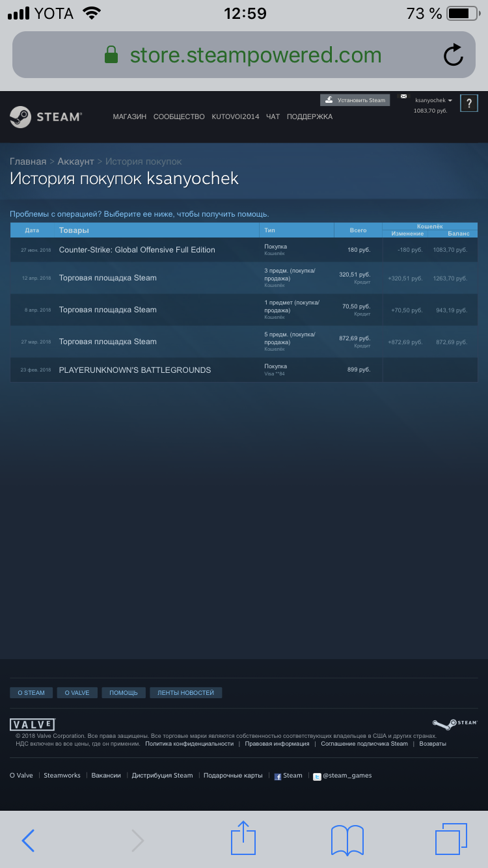The width and height of the screenshot is (488, 868).
Task: Open the ЧАТ menu item
Action: point(273,116)
